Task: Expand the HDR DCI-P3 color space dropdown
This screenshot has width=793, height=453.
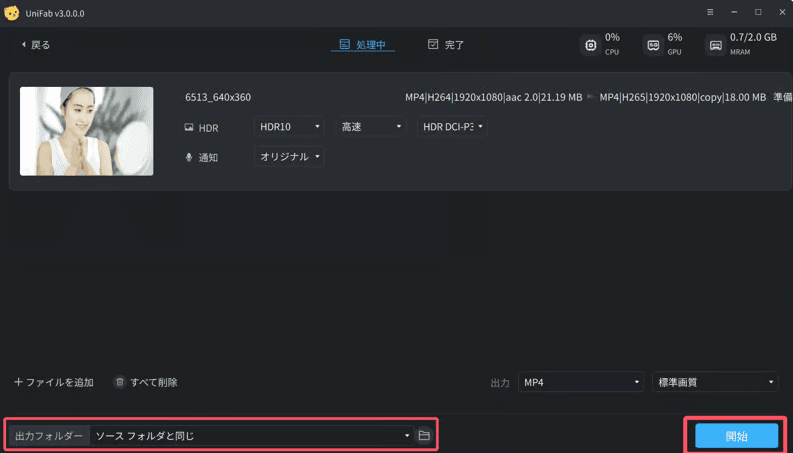Action: coord(452,127)
